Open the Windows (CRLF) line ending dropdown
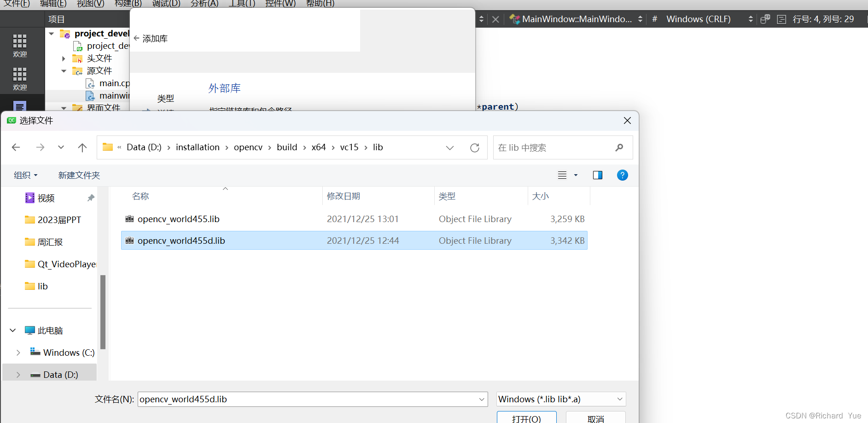 coord(751,19)
